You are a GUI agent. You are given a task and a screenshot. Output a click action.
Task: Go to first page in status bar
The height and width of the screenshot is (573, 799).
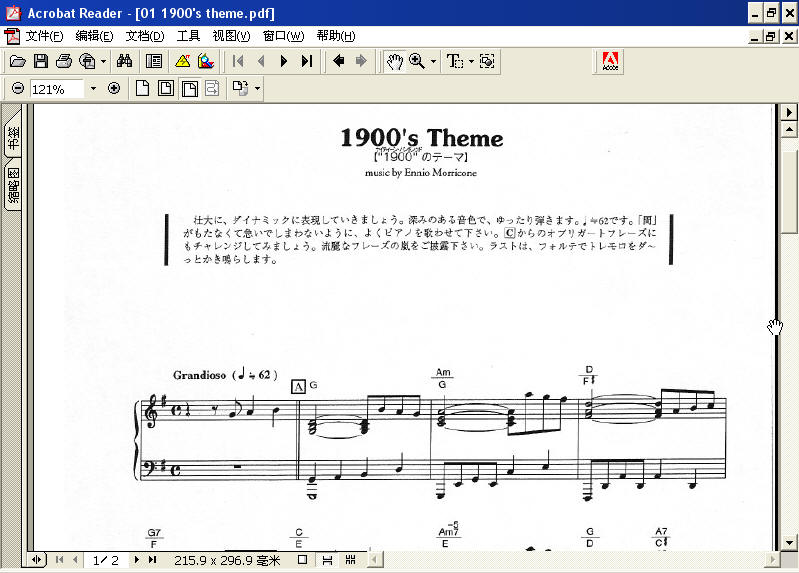pos(60,560)
